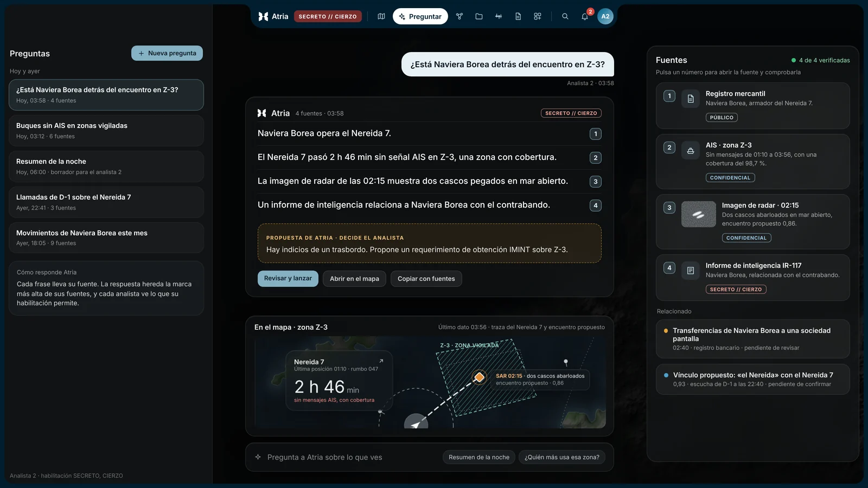868x488 pixels.
Task: Open the add-widgets grid icon in top bar
Action: click(538, 16)
